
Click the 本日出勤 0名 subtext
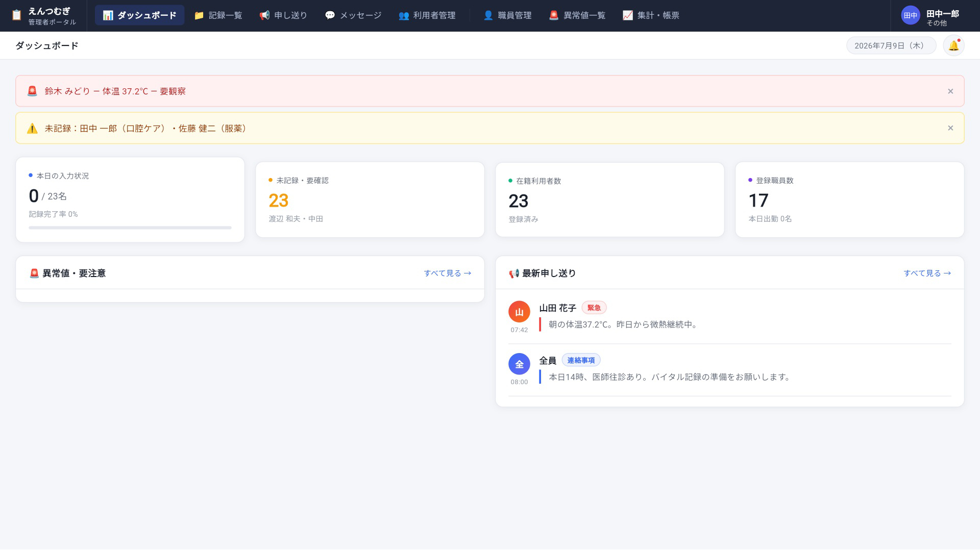770,218
